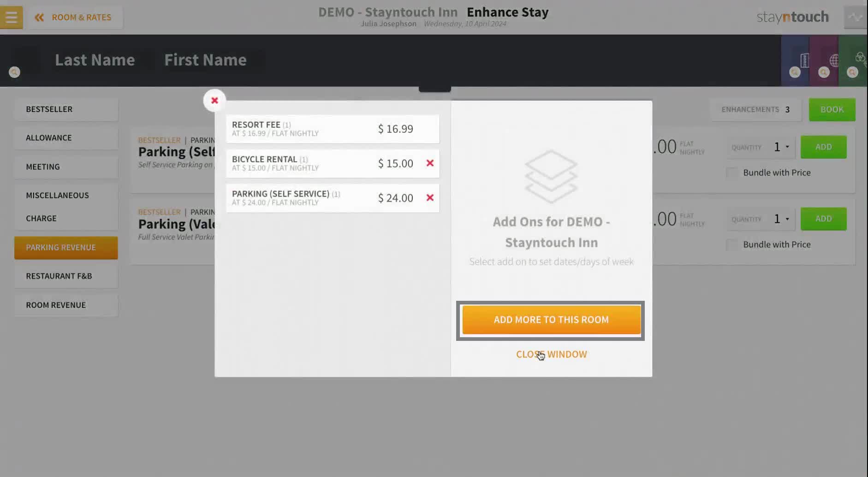Image resolution: width=868 pixels, height=477 pixels.
Task: Open the hamburger main menu
Action: [11, 18]
